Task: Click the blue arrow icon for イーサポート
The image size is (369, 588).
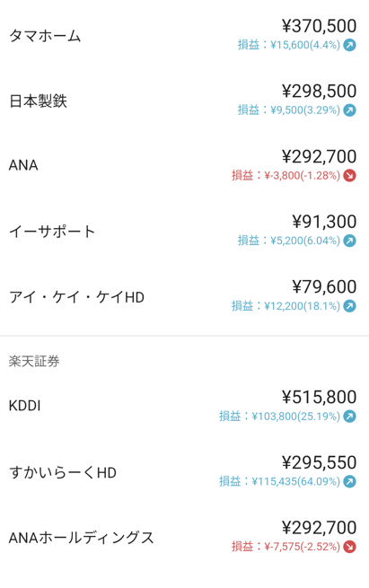Action: (349, 241)
